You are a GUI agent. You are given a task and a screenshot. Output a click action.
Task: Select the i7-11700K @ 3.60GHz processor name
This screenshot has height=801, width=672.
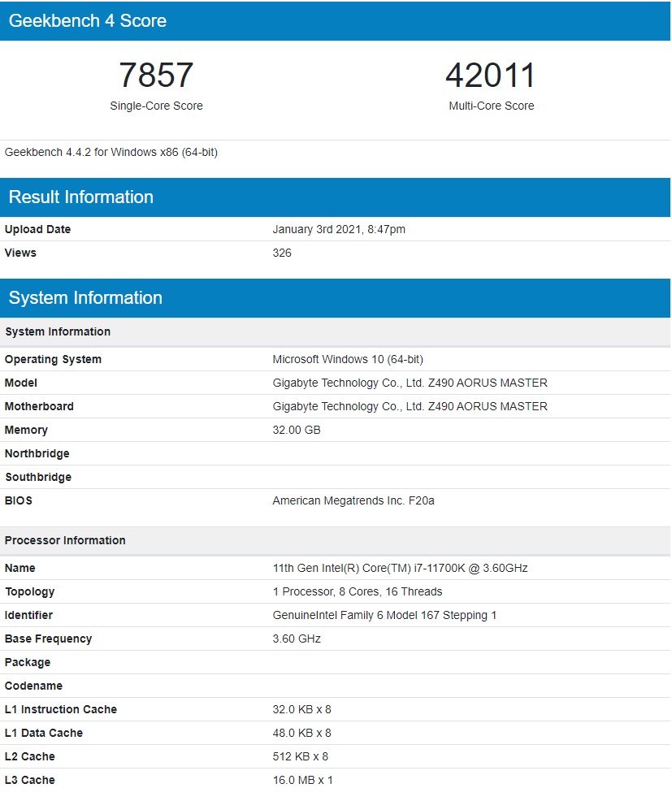400,568
